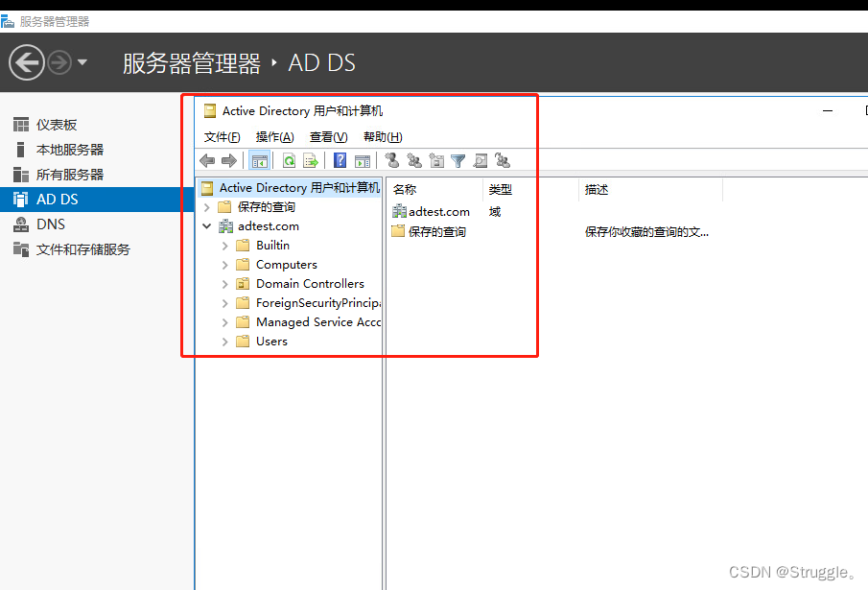Expand the Builtin container
This screenshot has width=868, height=590.
[225, 246]
